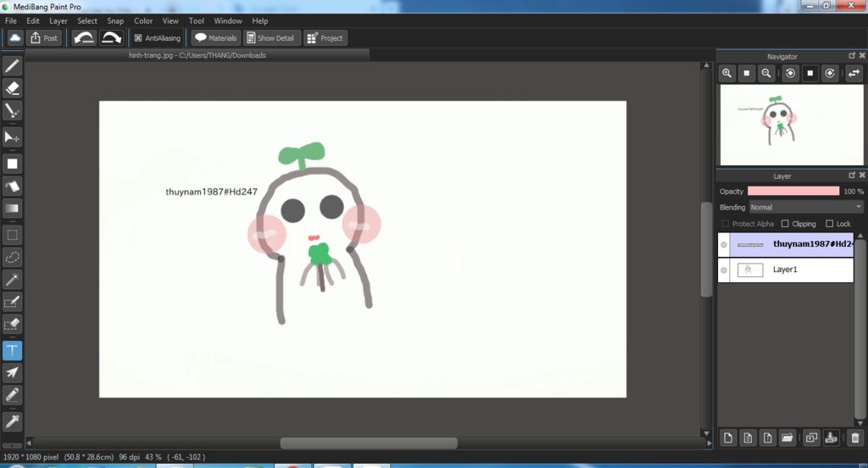Open the Select menu
The width and height of the screenshot is (868, 468).
point(87,20)
